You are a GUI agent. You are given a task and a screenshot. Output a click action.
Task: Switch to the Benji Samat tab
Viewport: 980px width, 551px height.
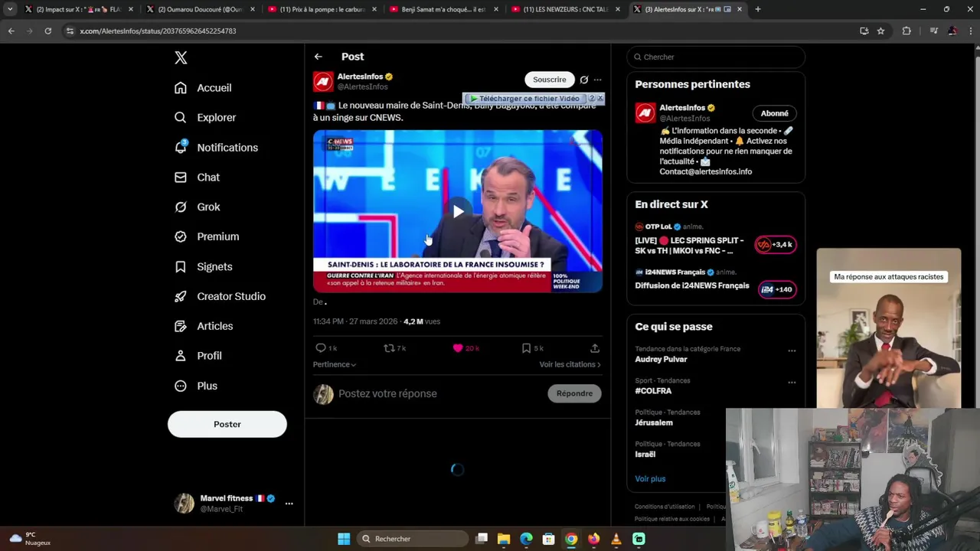[x=444, y=9]
